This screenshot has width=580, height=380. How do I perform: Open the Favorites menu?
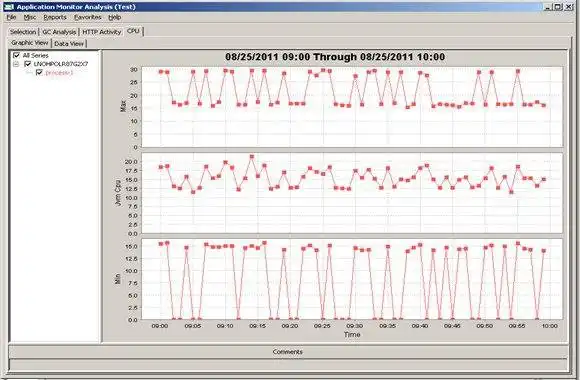(88, 17)
